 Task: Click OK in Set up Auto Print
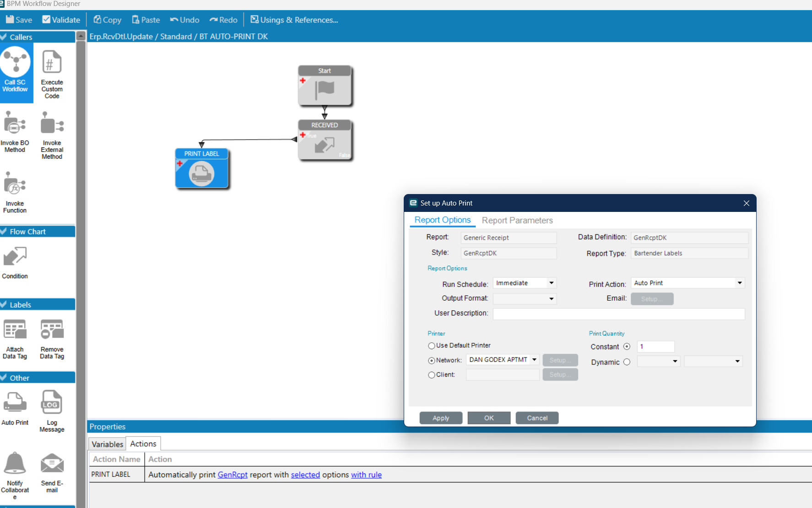pos(489,418)
